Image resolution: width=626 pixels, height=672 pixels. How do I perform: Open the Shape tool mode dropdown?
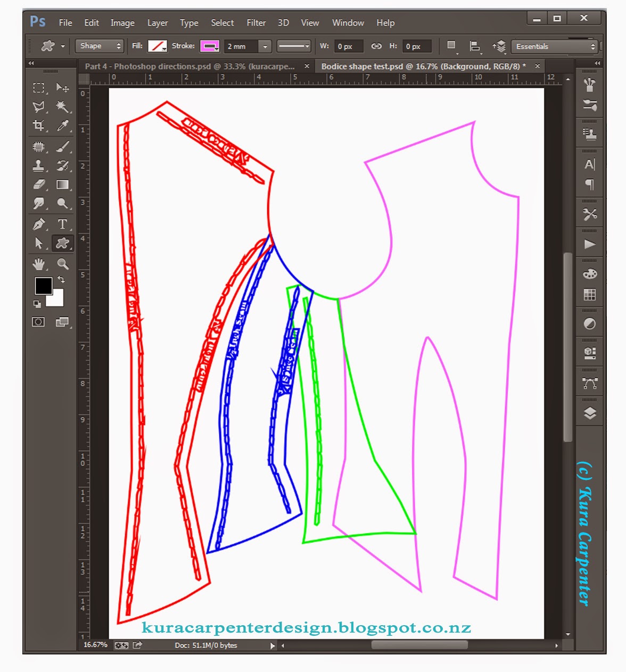tap(99, 46)
